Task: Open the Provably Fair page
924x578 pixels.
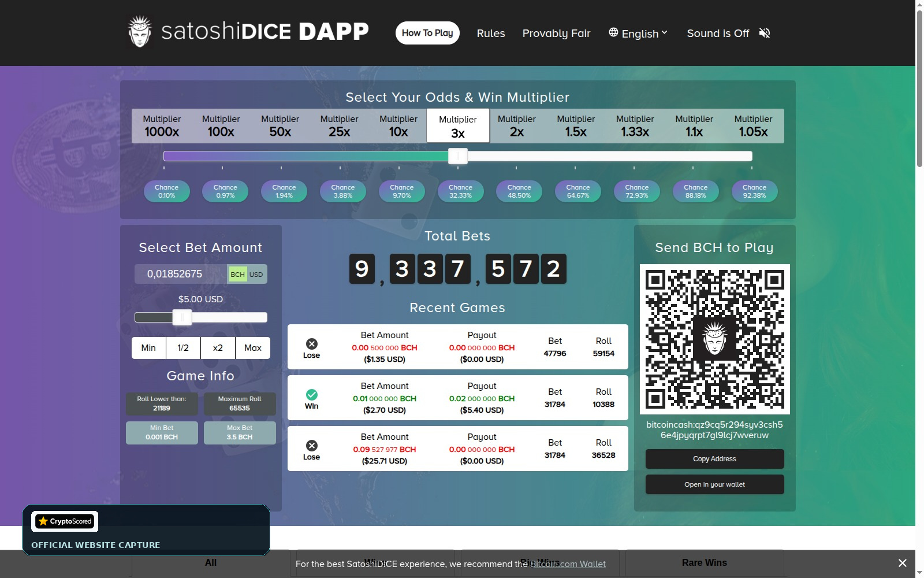Action: (x=556, y=33)
